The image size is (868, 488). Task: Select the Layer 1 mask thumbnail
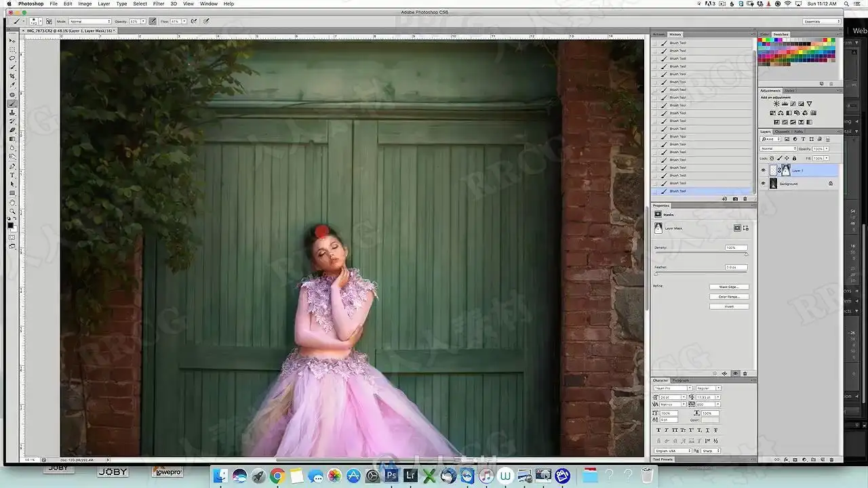786,170
